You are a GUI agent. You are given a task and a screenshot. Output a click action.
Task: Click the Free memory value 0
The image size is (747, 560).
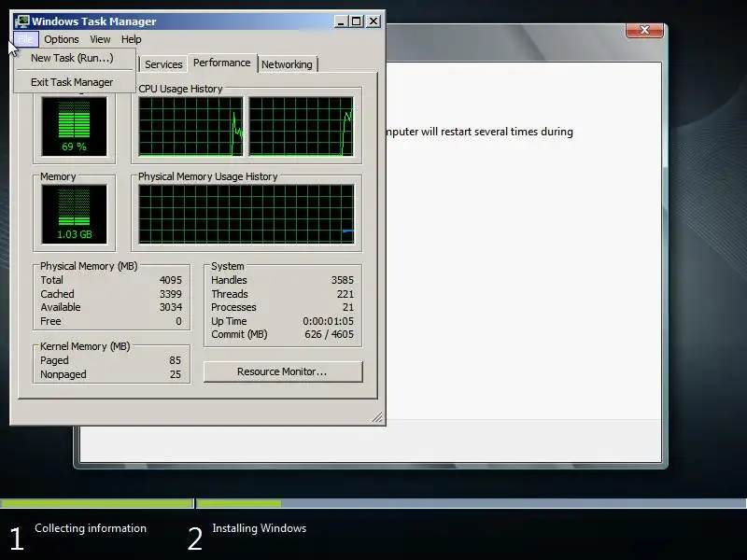click(178, 321)
